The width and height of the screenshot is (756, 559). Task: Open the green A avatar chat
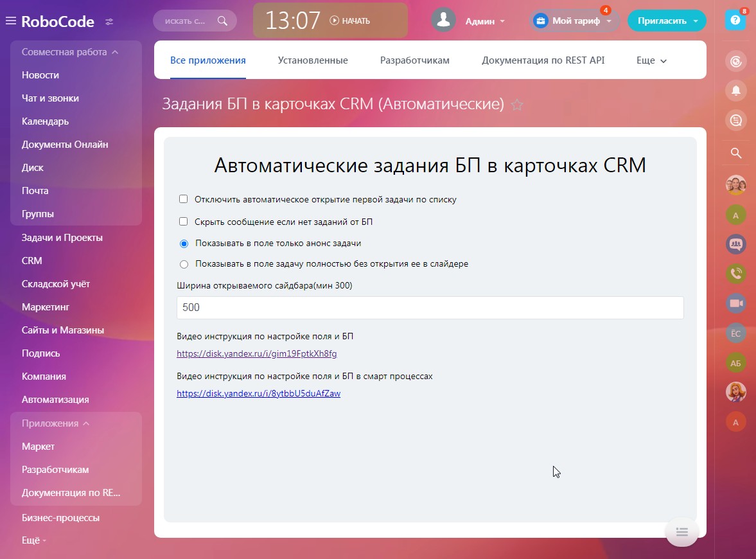coord(735,215)
